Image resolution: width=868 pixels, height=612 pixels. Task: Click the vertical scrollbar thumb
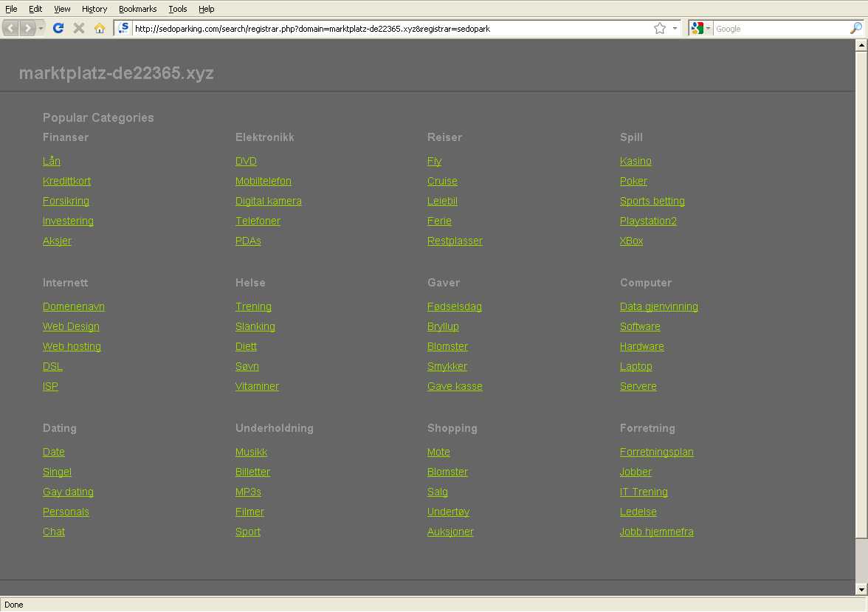(861, 294)
